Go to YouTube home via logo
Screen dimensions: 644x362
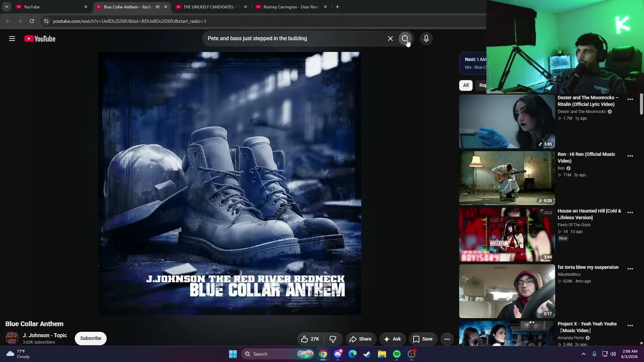point(40,39)
